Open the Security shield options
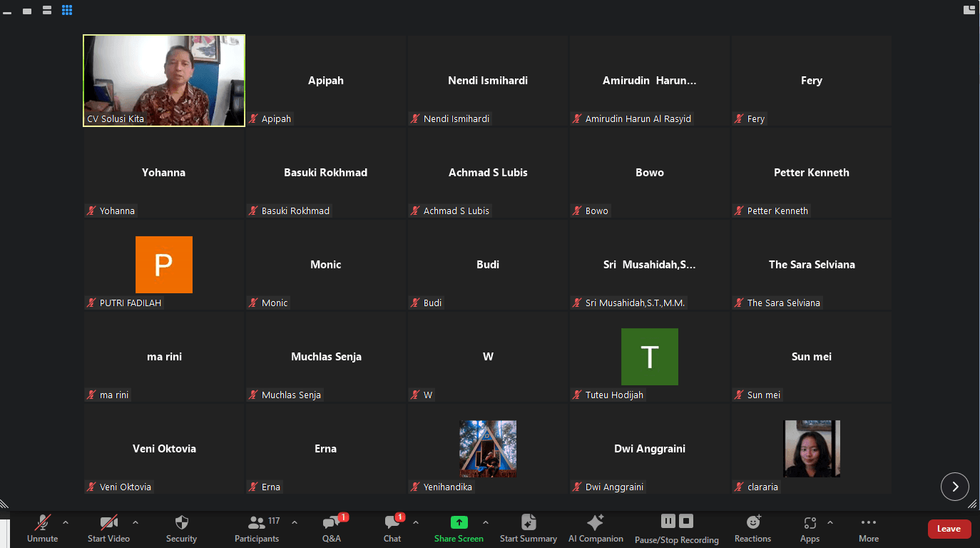 [181, 528]
